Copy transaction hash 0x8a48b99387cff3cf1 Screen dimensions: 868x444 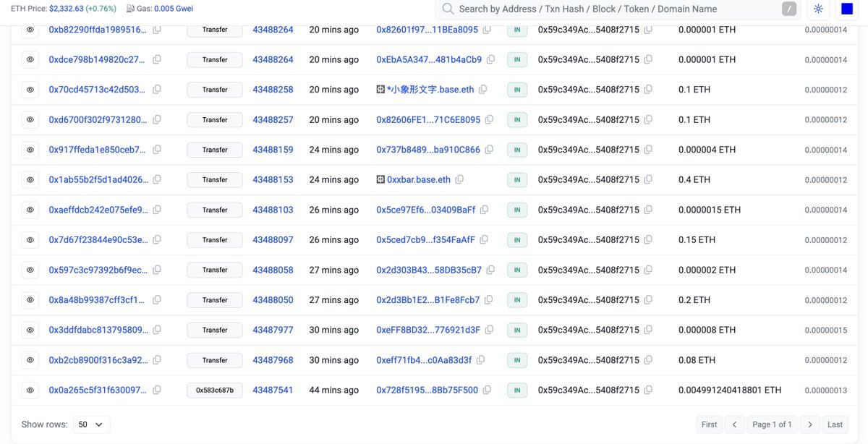pos(157,299)
